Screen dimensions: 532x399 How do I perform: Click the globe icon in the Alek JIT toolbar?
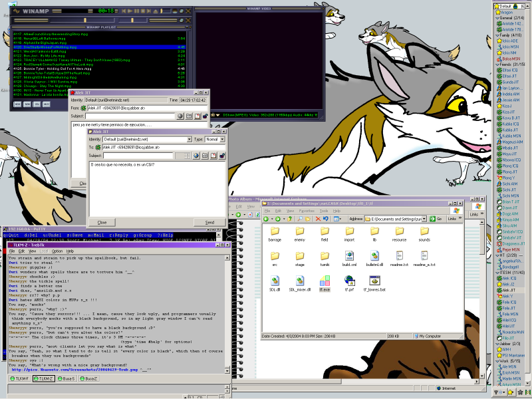pyautogui.click(x=196, y=156)
